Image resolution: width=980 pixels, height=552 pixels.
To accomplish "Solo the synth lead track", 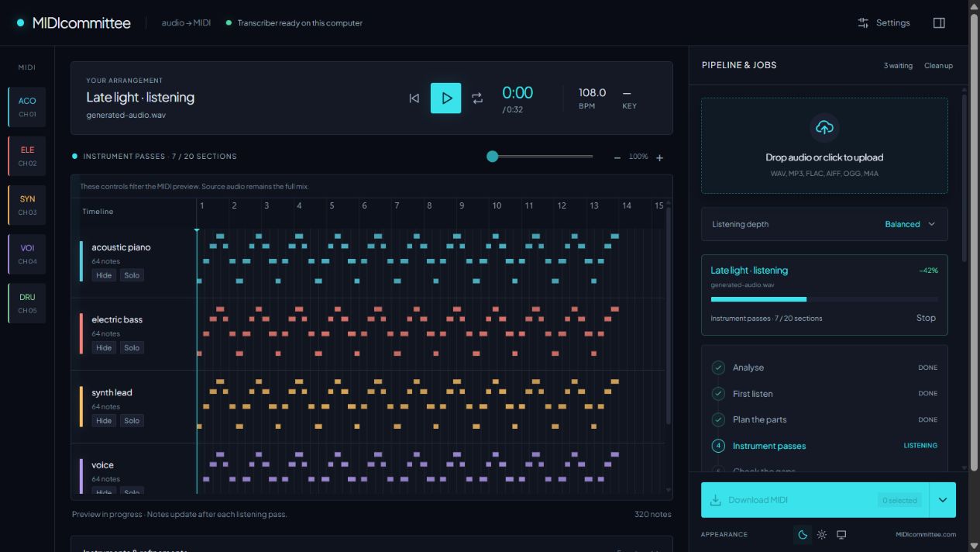I will tap(132, 420).
